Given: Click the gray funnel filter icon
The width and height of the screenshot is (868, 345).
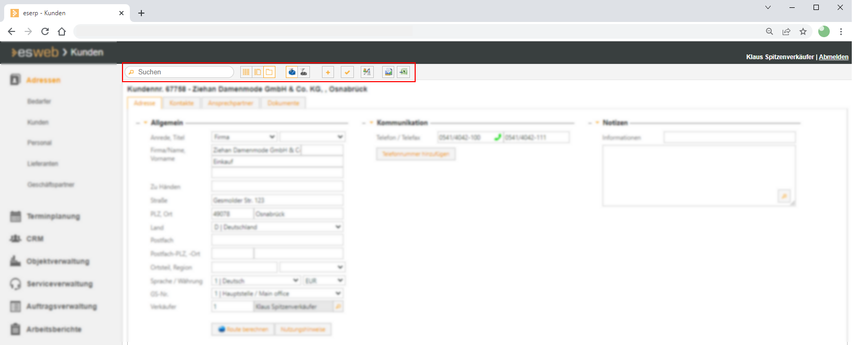Looking at the screenshot, I should 304,72.
